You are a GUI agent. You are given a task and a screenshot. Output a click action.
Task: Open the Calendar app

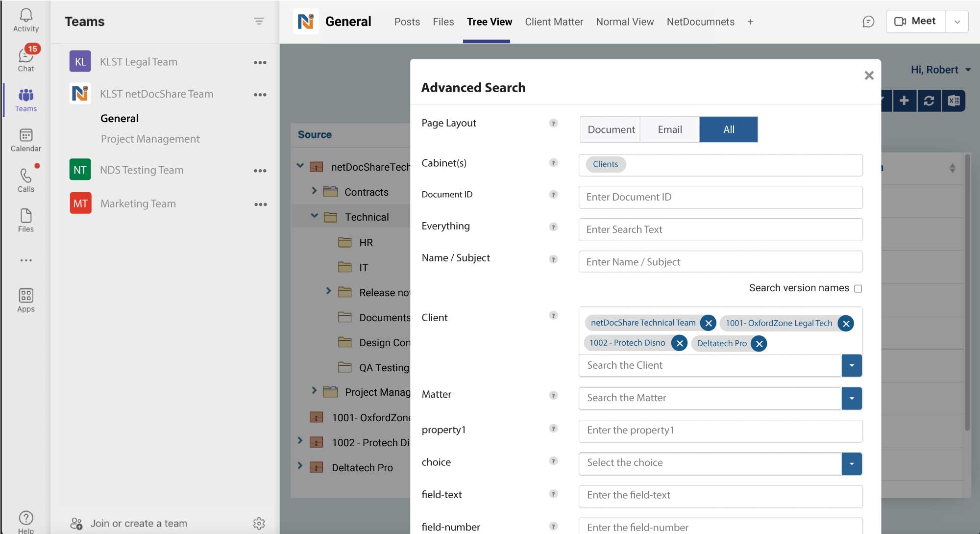point(26,140)
